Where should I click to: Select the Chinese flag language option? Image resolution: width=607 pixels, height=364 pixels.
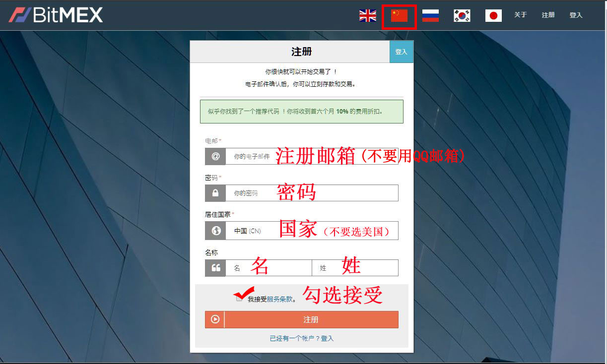(x=399, y=15)
